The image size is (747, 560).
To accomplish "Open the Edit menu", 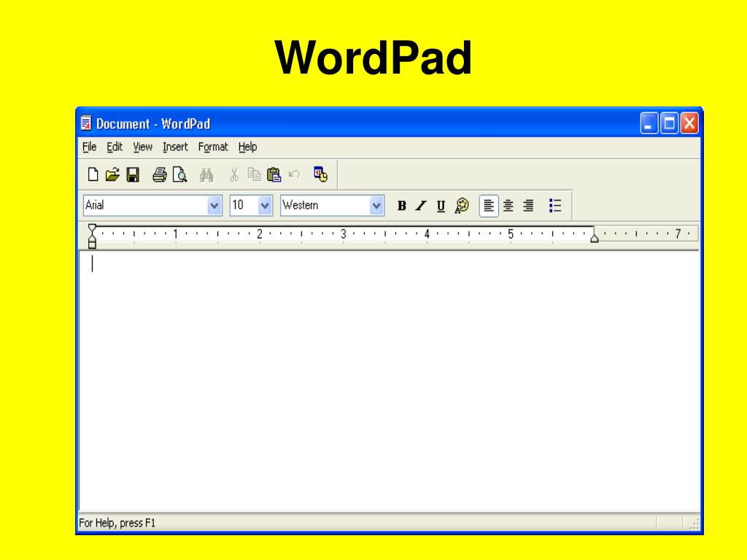I will (x=115, y=147).
